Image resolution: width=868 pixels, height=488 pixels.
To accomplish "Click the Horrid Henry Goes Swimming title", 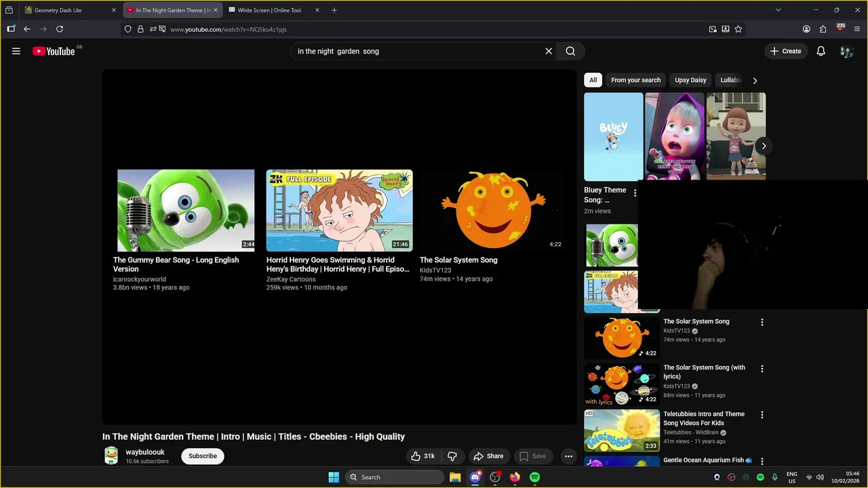I will coord(338,264).
